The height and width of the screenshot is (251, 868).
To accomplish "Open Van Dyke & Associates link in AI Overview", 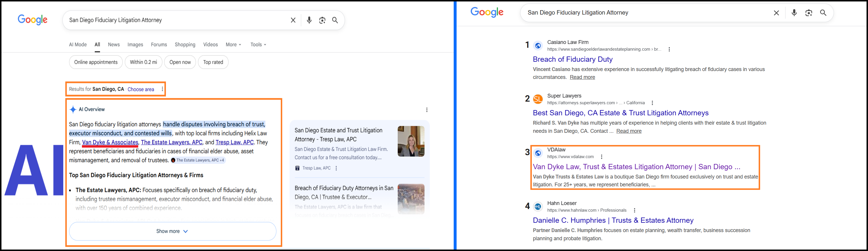I will coord(110,142).
